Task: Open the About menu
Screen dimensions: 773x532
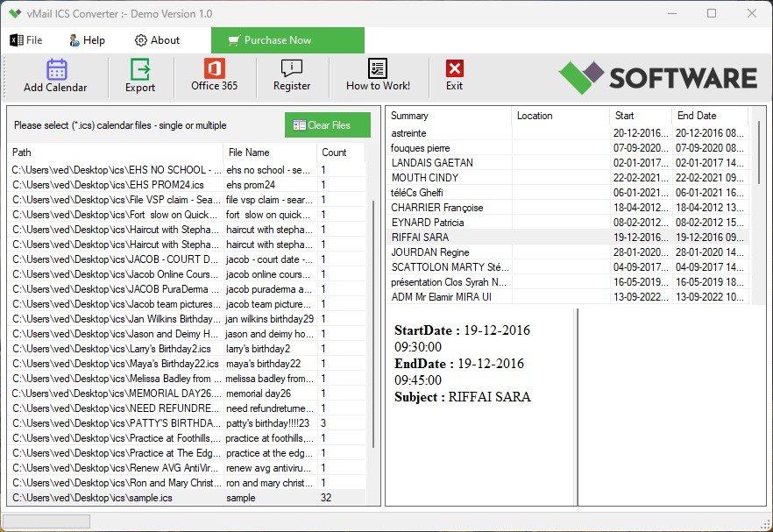Action: (x=157, y=40)
